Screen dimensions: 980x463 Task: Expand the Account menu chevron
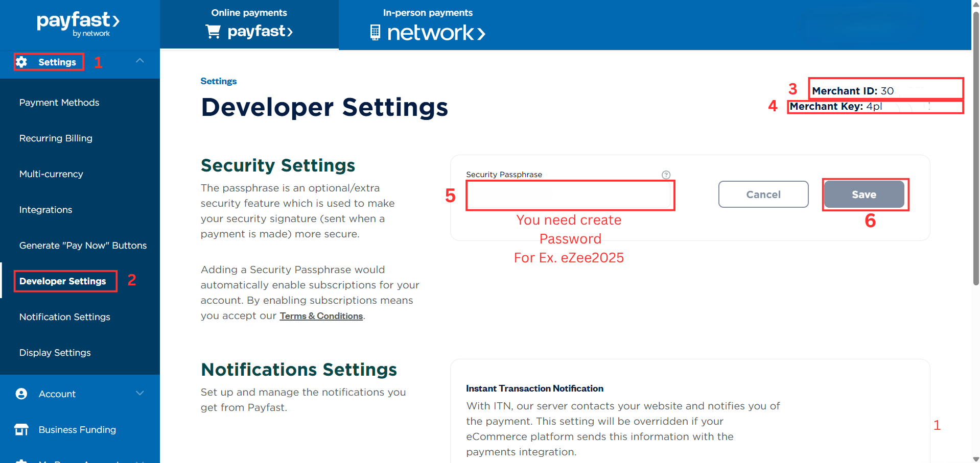(x=140, y=393)
